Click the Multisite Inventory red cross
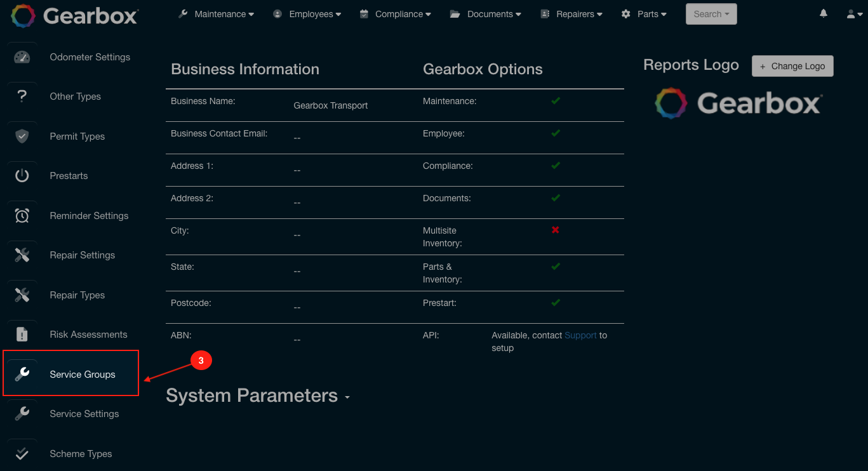868x471 pixels. click(x=556, y=230)
